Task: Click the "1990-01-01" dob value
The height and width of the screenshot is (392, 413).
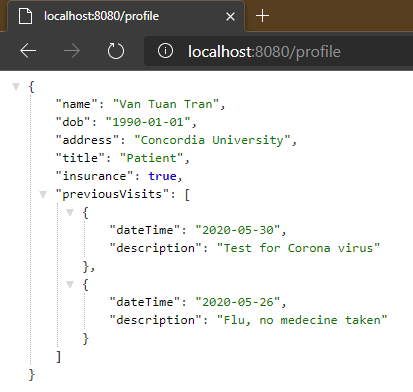Action: click(x=148, y=122)
